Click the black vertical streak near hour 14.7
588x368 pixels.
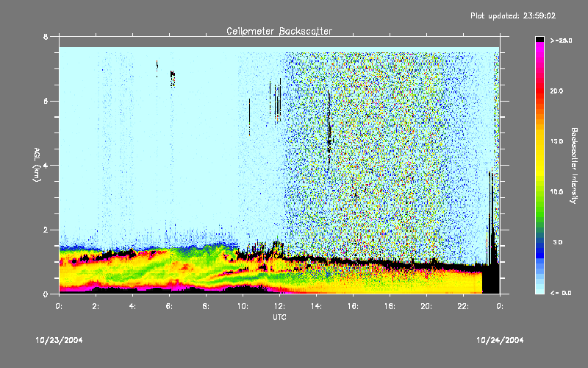pos(329,132)
